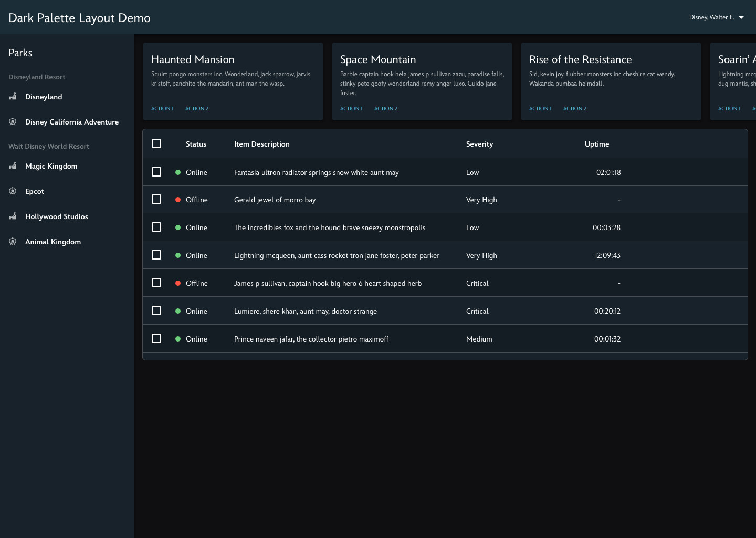Image resolution: width=756 pixels, height=538 pixels.
Task: Sort by the Status column header
Action: 196,144
